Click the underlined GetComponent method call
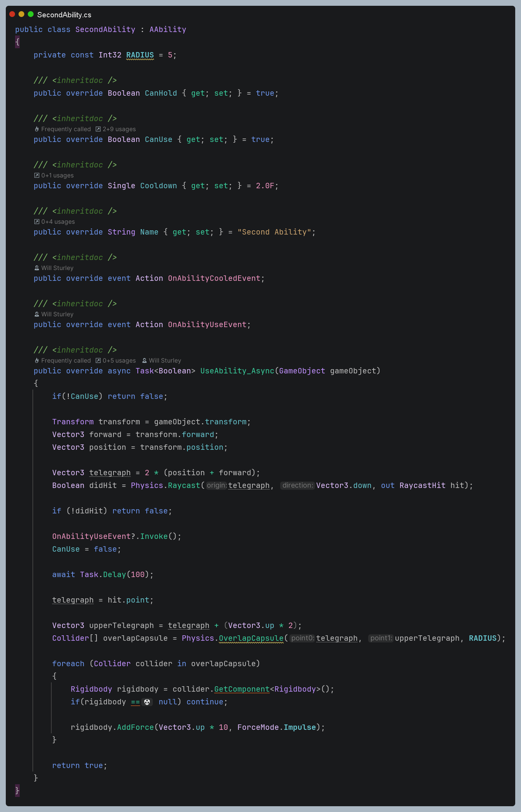Image resolution: width=521 pixels, height=812 pixels. [242, 689]
